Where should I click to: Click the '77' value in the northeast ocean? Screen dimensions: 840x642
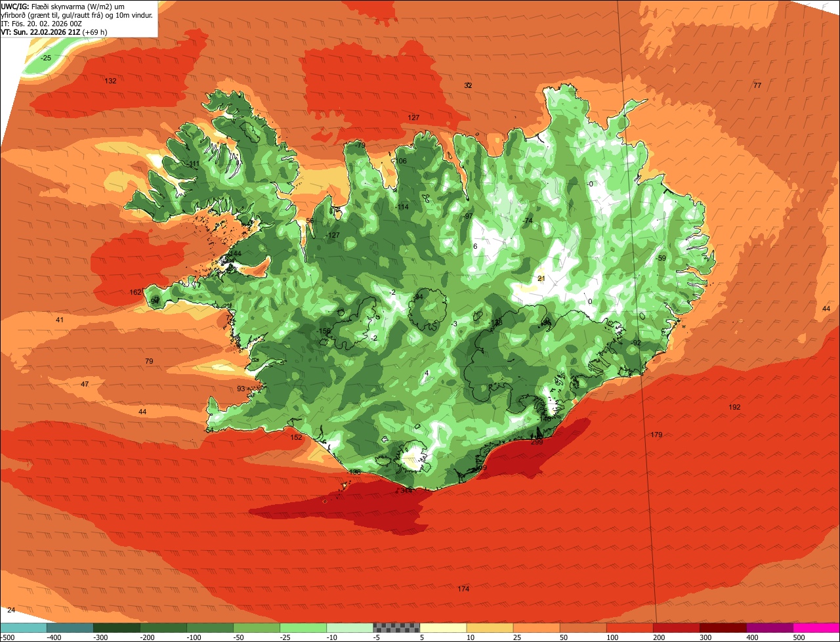(x=757, y=85)
